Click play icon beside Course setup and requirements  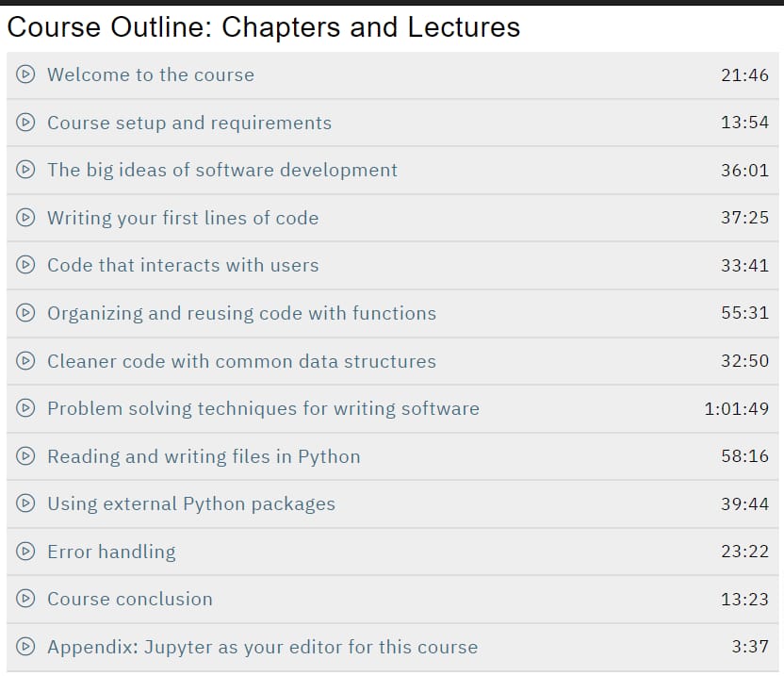pos(25,123)
